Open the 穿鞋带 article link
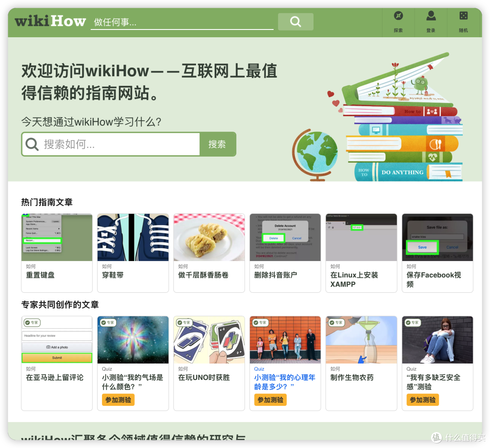 click(113, 275)
